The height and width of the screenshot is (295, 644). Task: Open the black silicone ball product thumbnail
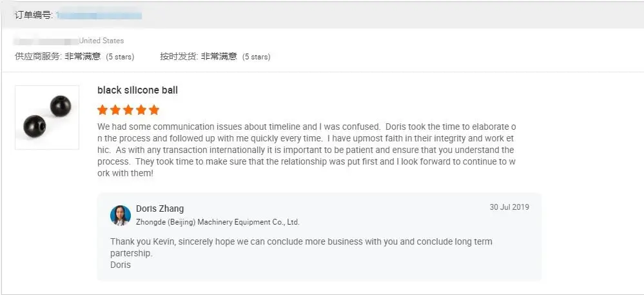tap(47, 117)
